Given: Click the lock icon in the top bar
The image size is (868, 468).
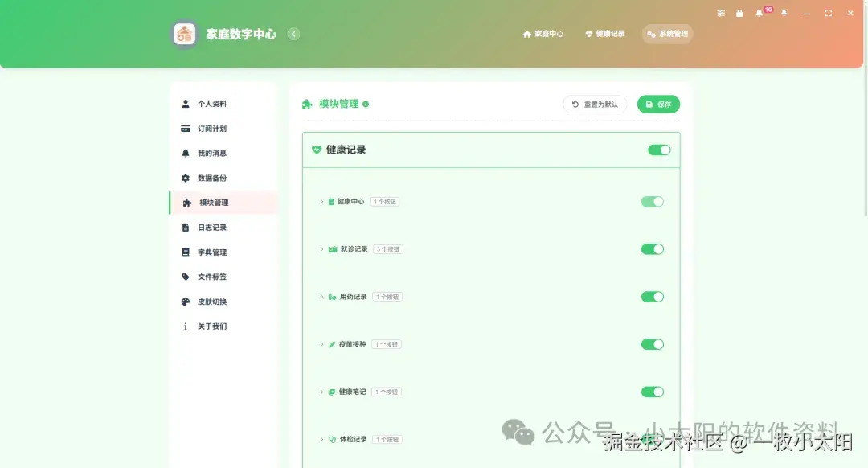Looking at the screenshot, I should coord(739,13).
